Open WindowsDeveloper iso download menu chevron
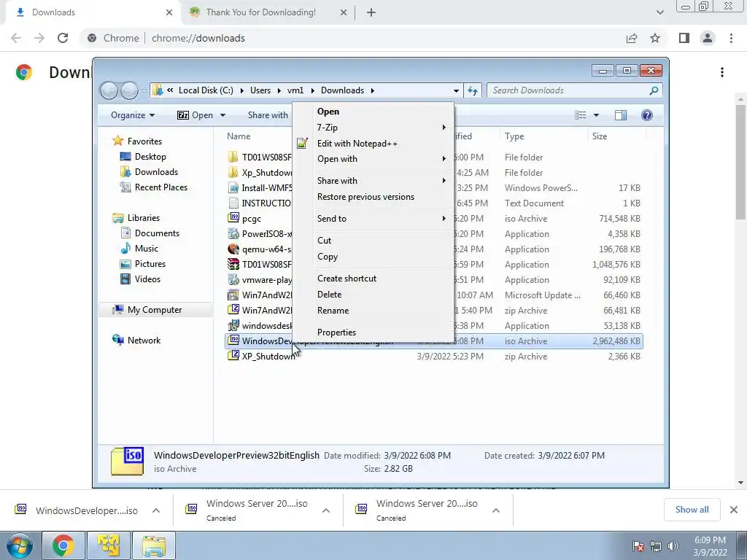The width and height of the screenshot is (747, 560). (156, 510)
